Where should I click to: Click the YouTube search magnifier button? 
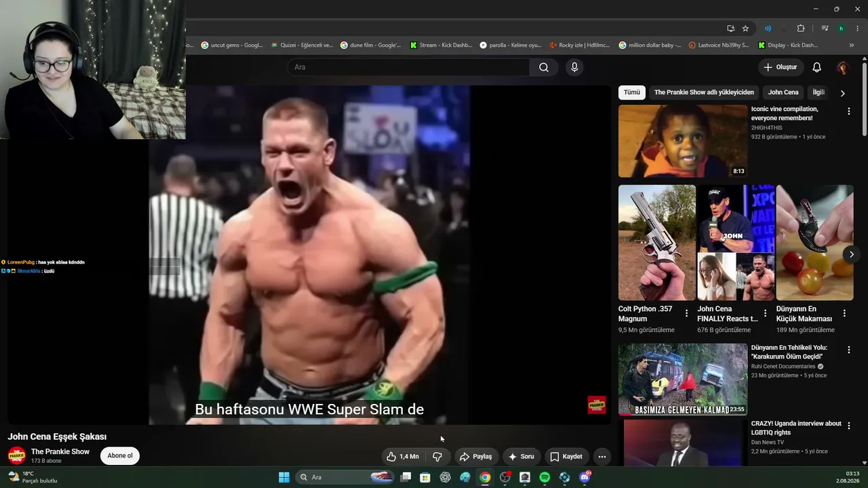click(x=544, y=67)
